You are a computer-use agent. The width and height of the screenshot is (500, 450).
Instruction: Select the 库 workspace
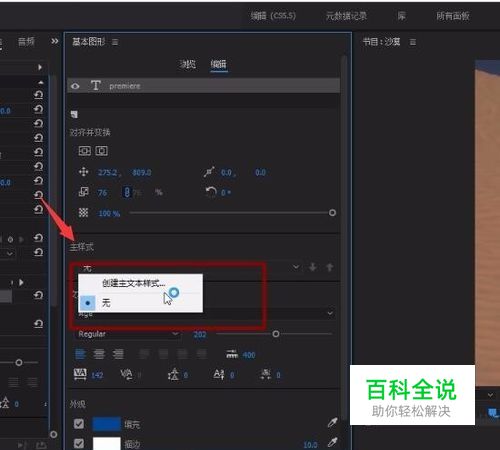(x=401, y=16)
